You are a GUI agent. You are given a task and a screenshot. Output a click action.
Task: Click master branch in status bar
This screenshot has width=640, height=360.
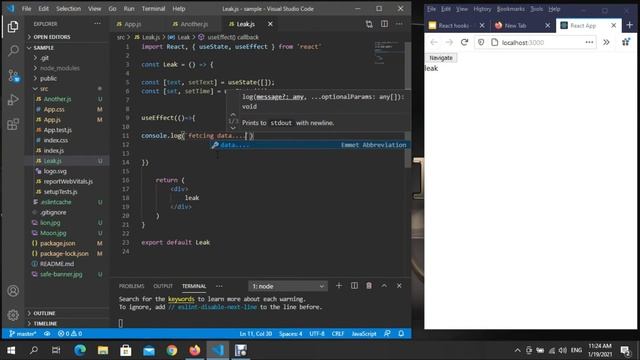pos(23,333)
